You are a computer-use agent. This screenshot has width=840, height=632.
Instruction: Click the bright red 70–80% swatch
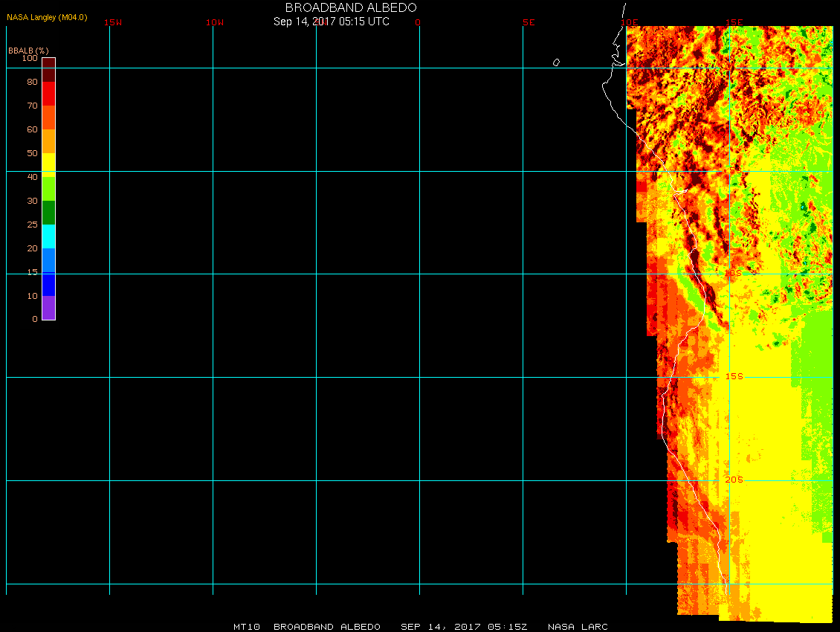tap(48, 94)
